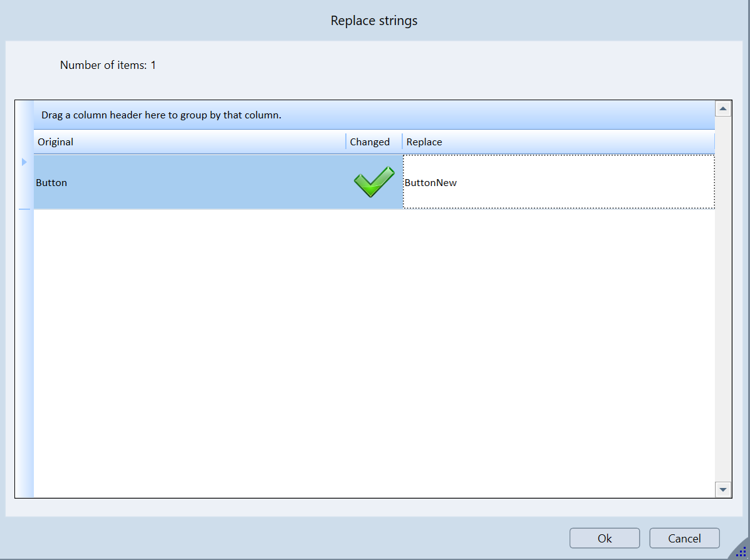Click the divider between Original and Changed headers

346,142
